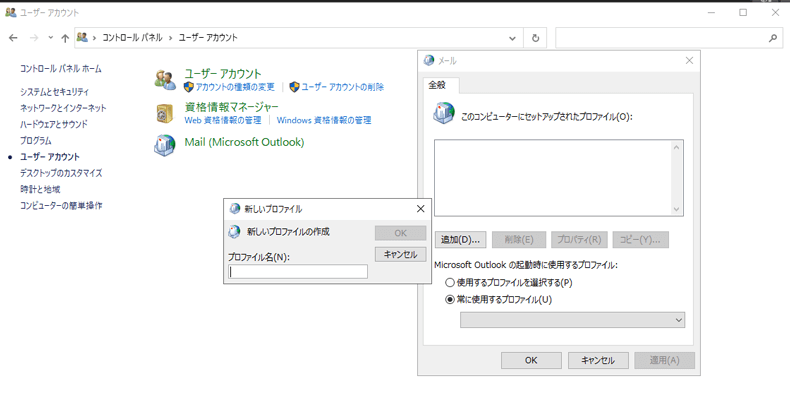Click the ユーザー アカウント category icon
Screen dimensions: 790x411
165,80
